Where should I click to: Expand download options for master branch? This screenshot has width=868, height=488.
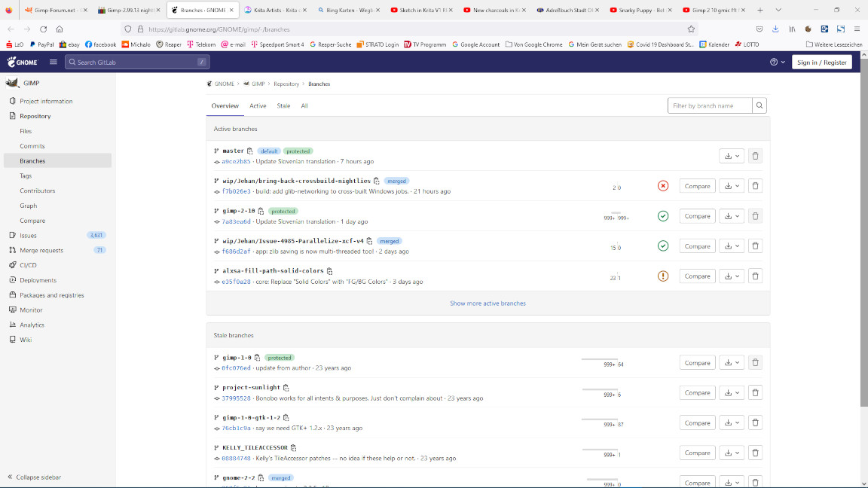coord(732,156)
